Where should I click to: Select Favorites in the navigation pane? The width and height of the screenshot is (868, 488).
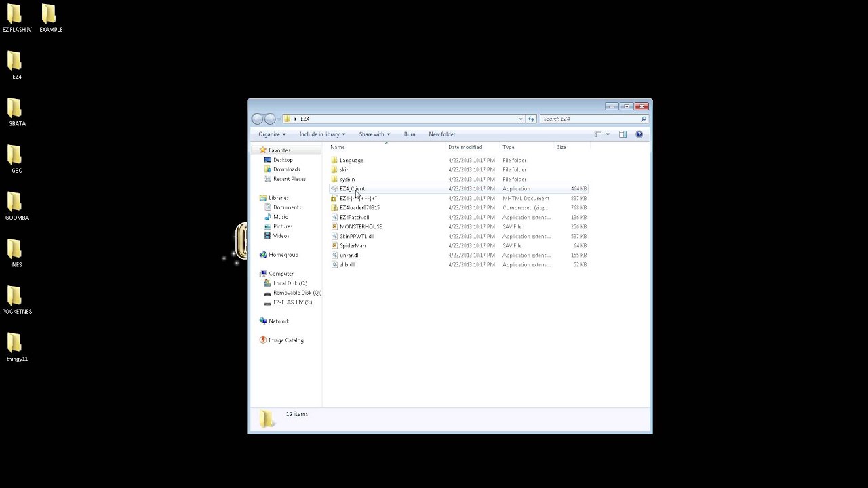279,150
